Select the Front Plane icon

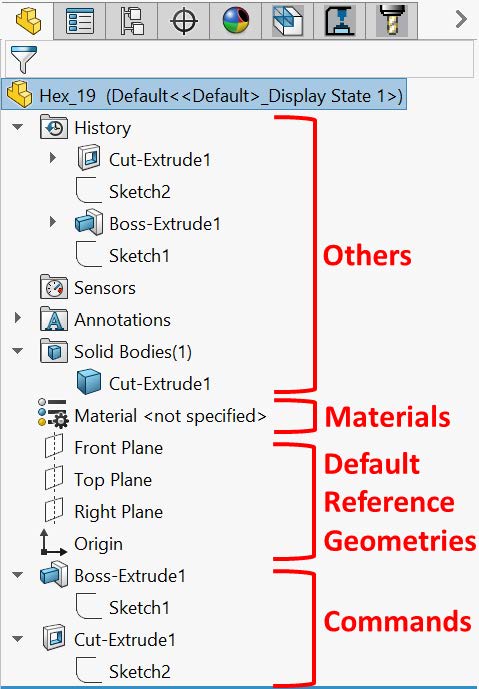tap(54, 447)
